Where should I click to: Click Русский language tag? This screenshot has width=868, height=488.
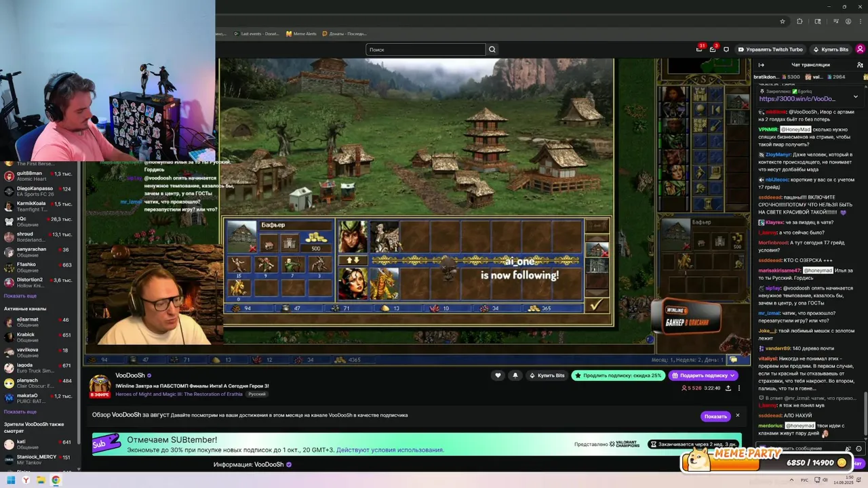click(257, 394)
